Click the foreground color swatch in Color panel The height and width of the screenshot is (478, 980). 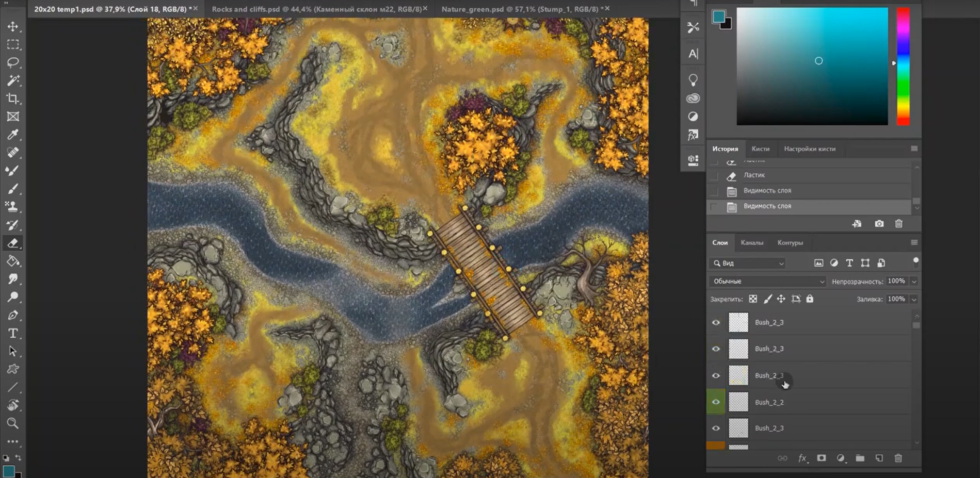(718, 17)
